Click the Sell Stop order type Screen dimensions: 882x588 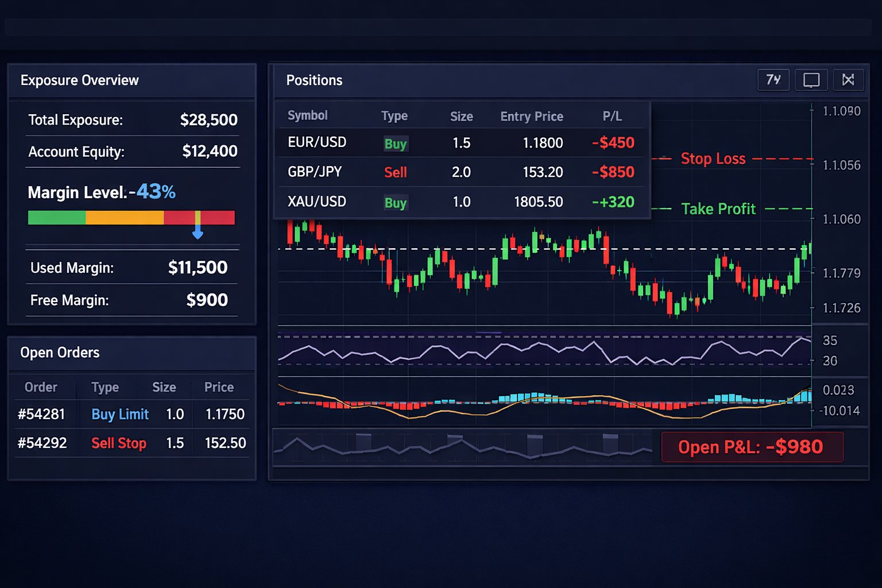coord(119,443)
